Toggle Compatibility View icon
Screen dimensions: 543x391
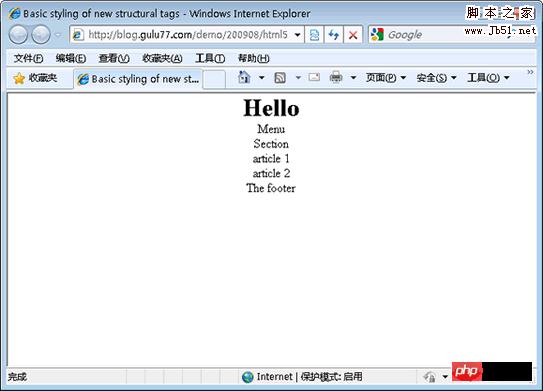(314, 35)
